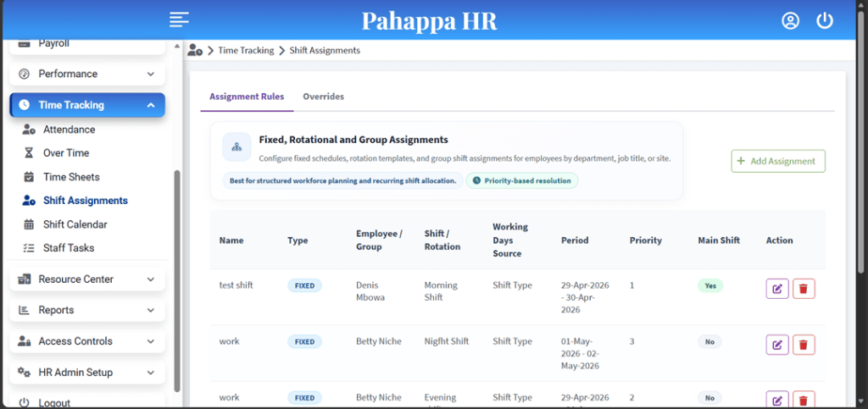
Task: Click the breadcrumb home user icon
Action: coord(195,50)
